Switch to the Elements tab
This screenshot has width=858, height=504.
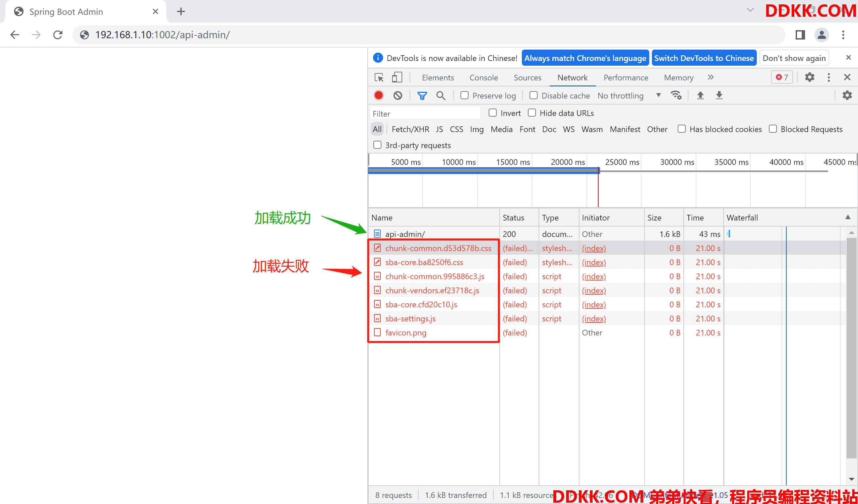click(438, 78)
